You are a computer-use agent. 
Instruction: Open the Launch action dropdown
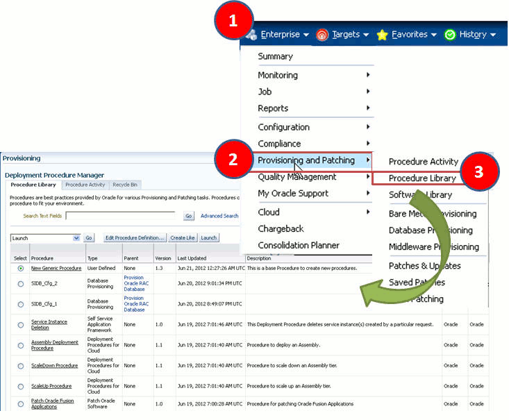pos(45,238)
